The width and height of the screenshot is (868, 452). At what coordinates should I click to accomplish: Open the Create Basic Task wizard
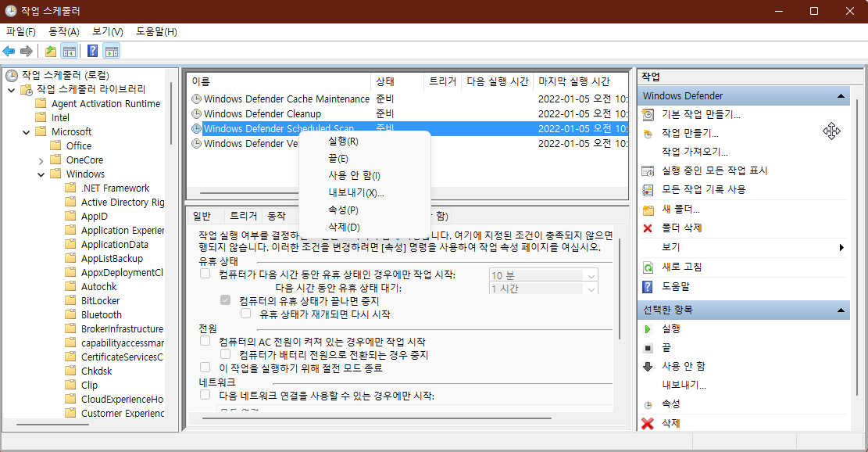[x=688, y=115]
